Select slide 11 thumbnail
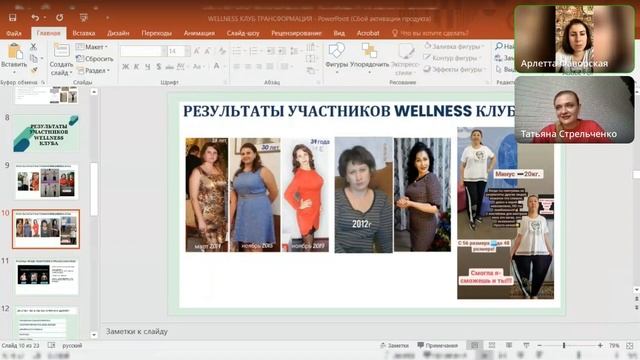This screenshot has width=640, height=360. point(47,276)
